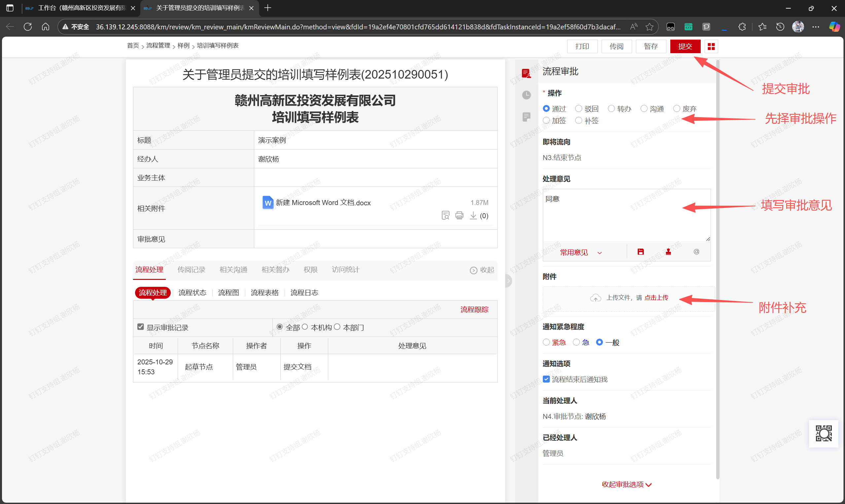Viewport: 845px width, 504px height.
Task: Click the red 提交 button
Action: point(685,47)
